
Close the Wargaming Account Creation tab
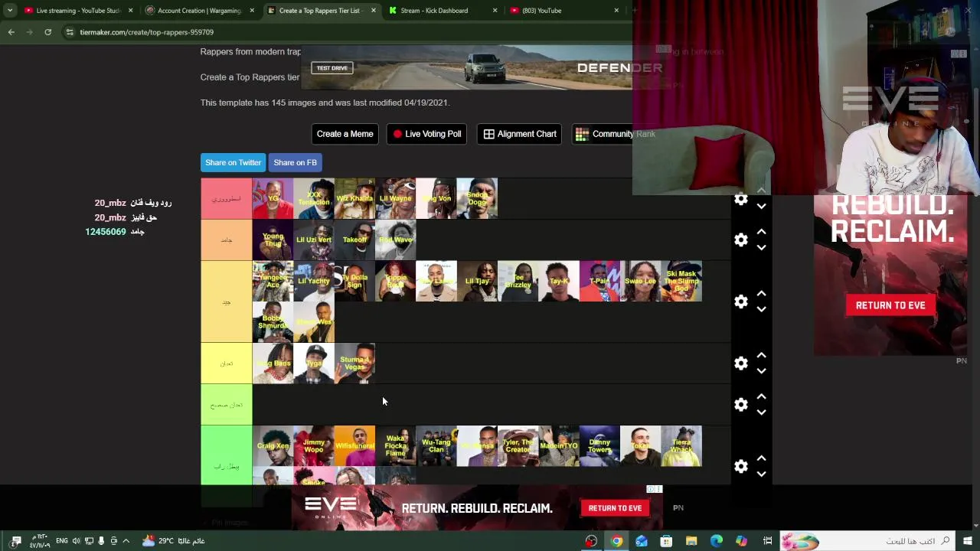click(252, 11)
